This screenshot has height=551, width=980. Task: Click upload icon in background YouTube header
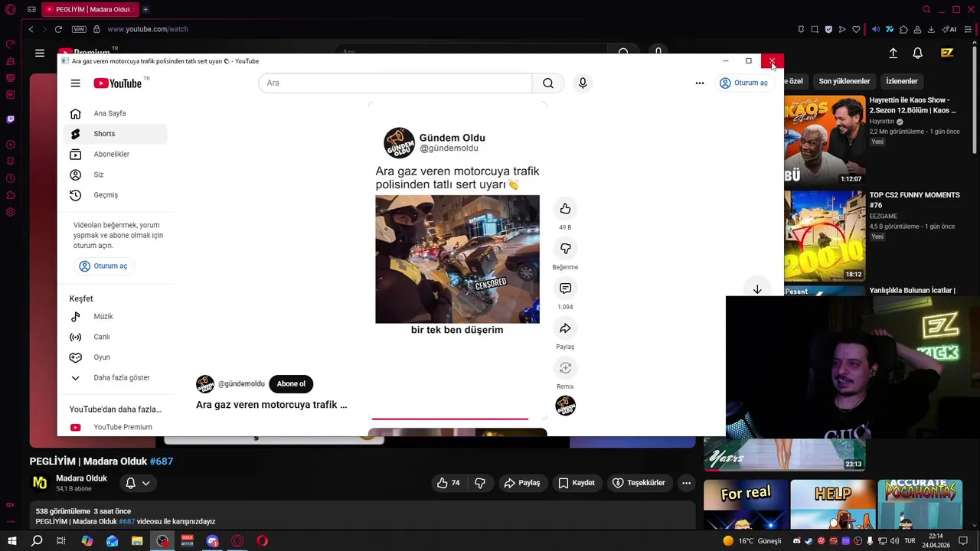click(893, 53)
